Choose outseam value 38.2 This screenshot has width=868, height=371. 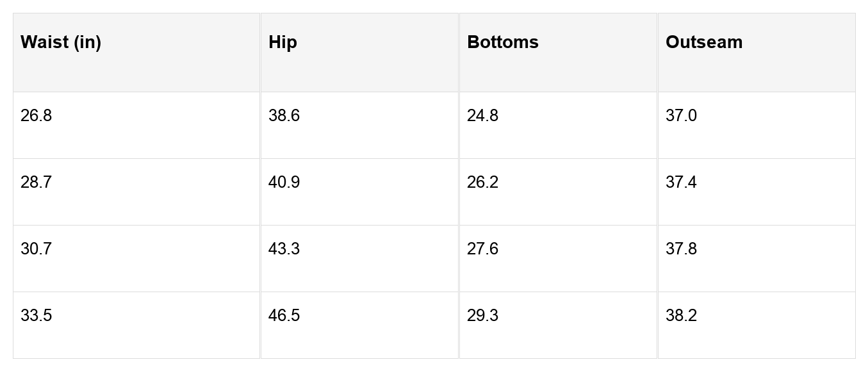[x=757, y=325]
